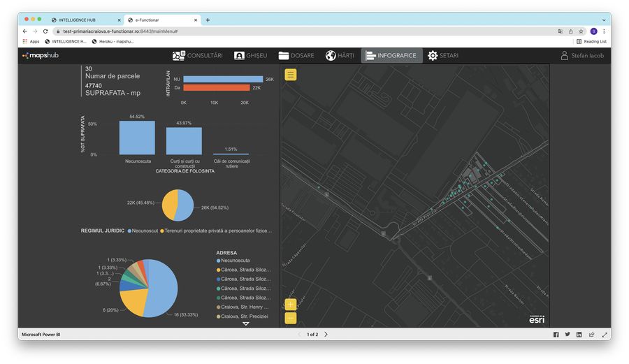Open the SETARI settings section
Image resolution: width=629 pixels, height=364 pixels.
443,56
